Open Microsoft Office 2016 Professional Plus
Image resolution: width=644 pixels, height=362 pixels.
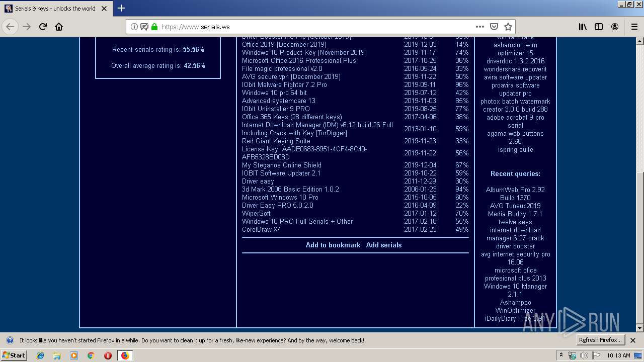pyautogui.click(x=299, y=60)
